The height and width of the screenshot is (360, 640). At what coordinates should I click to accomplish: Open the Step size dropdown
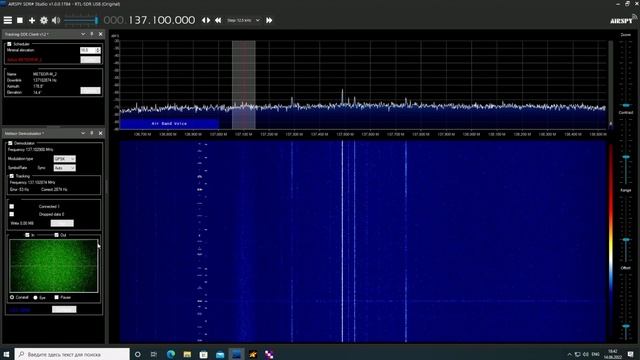coord(243,20)
